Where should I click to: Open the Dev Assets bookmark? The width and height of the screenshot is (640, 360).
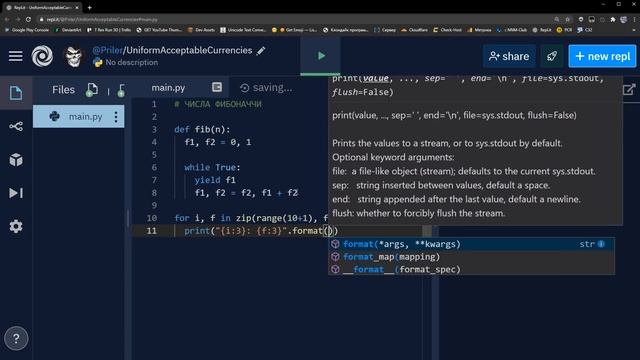[x=202, y=30]
